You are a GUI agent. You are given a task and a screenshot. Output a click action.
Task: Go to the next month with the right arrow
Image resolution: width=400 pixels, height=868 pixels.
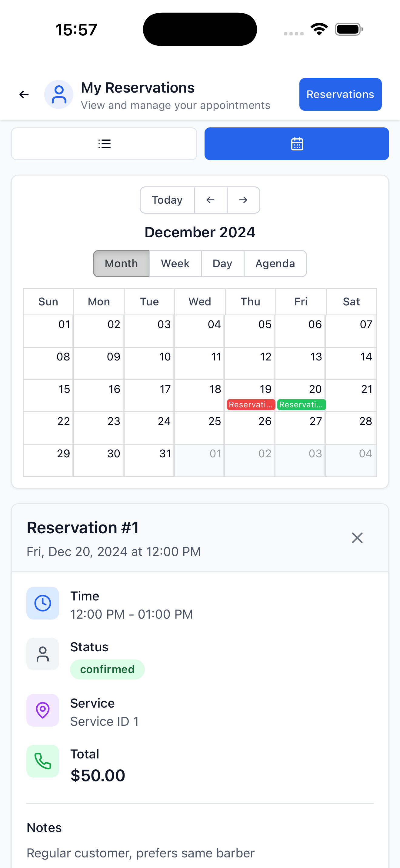[243, 200]
